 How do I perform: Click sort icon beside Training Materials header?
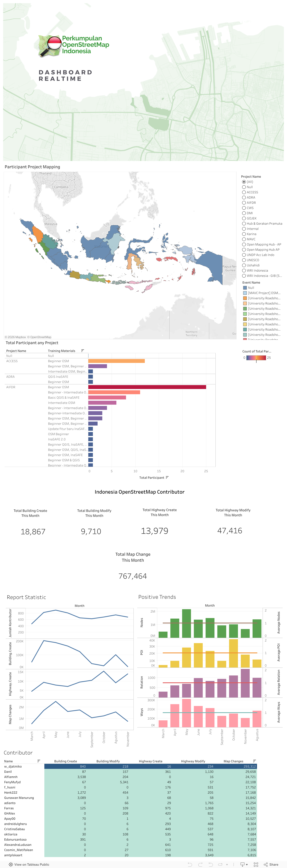pyautogui.click(x=83, y=351)
